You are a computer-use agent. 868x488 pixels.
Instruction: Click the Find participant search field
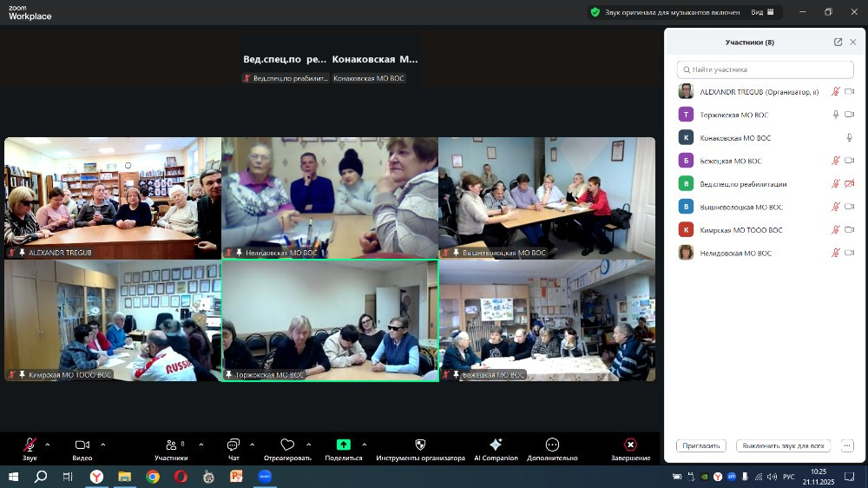click(x=766, y=69)
